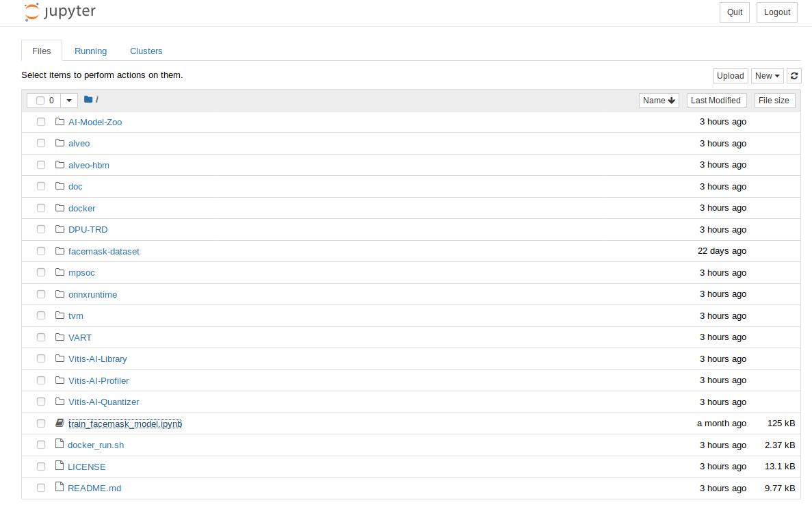Click folder icon beside onnxruntime
Viewport: 812px width, 509px height.
tap(60, 294)
